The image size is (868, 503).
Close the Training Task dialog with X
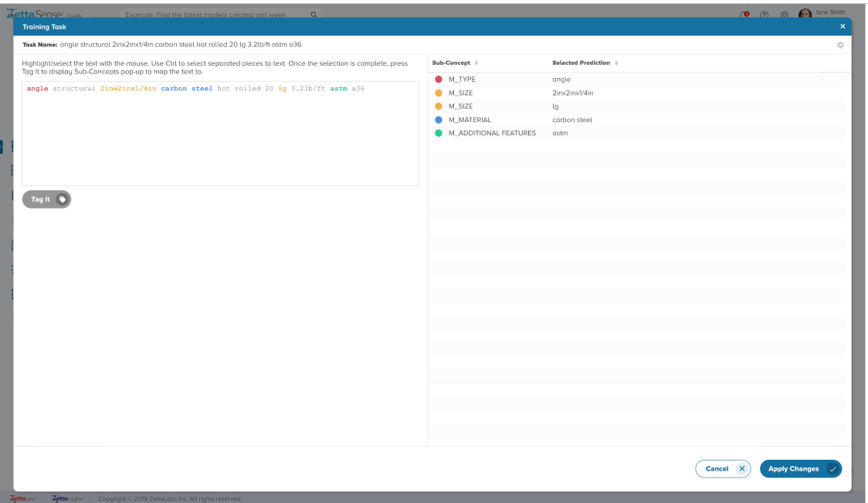tap(843, 26)
